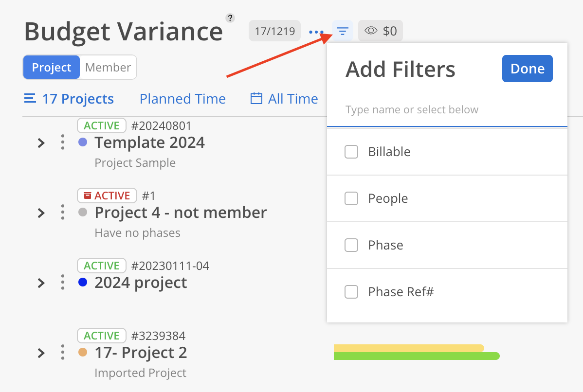This screenshot has width=583, height=392.
Task: Open kebab menu for Project 4 - not member
Action: pos(63,213)
